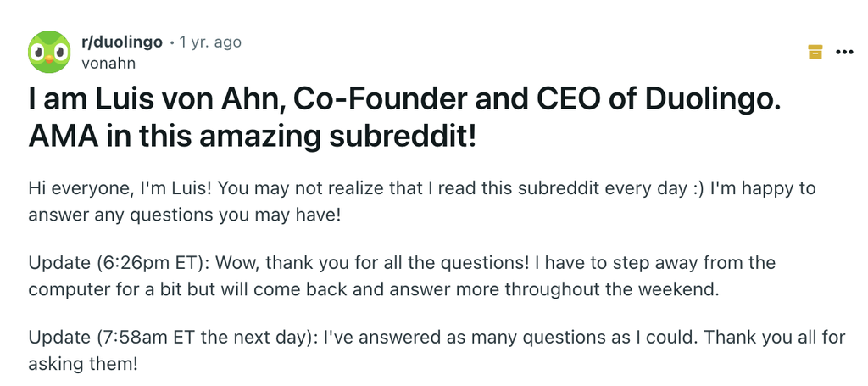Open the three-dot post options menu
Screen dimensions: 868x386
click(844, 52)
